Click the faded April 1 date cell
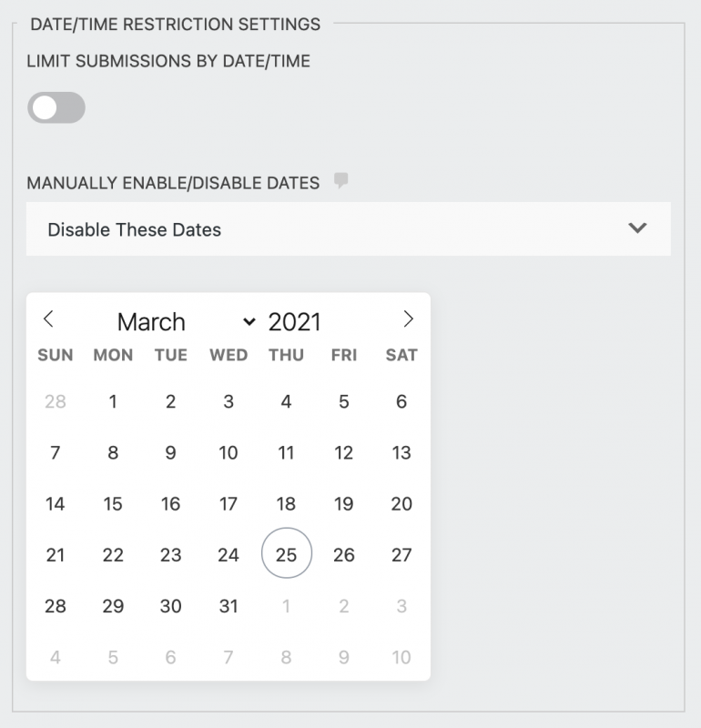This screenshot has height=728, width=701. [286, 605]
